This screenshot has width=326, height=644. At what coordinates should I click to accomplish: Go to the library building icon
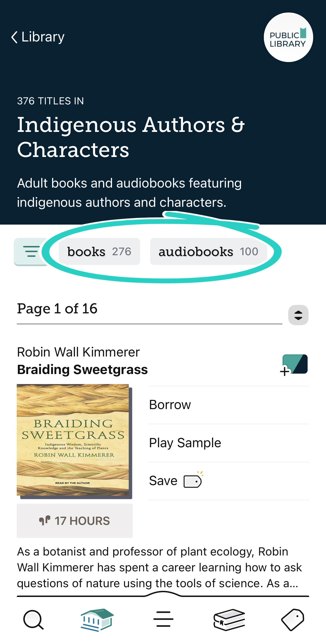(97, 620)
